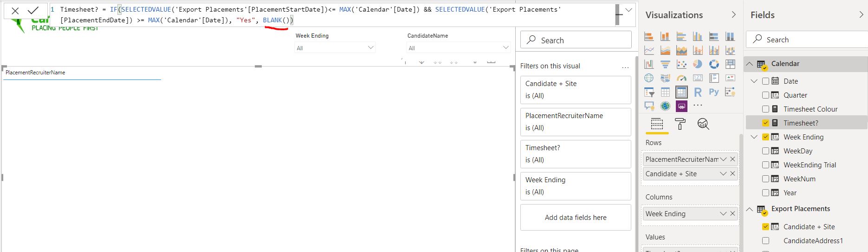
Task: Select the Python visual
Action: 714,92
